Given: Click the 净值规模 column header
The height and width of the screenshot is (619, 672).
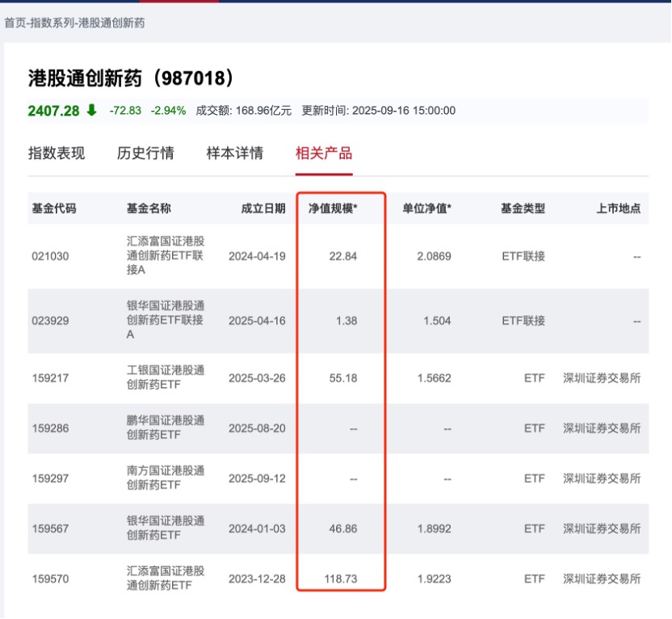Looking at the screenshot, I should point(333,208).
